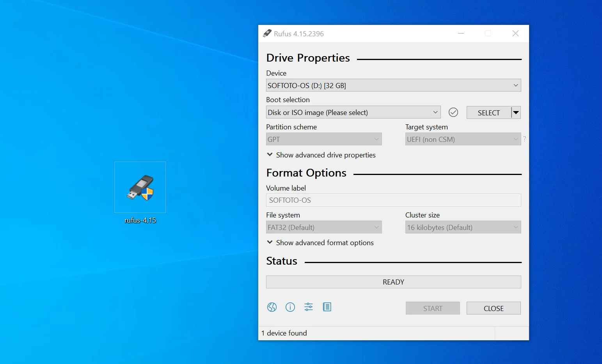Click the Rufus USB icon in title bar
This screenshot has width=602, height=364.
267,34
